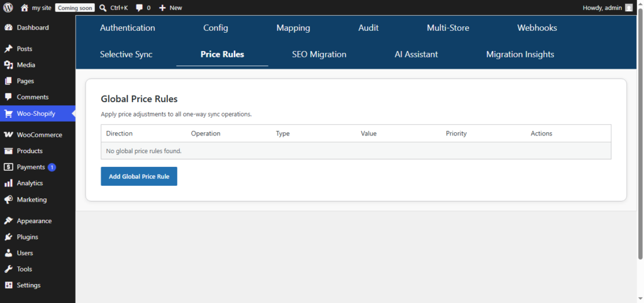Click the Settings sliders icon
This screenshot has width=644, height=303.
pyautogui.click(x=8, y=285)
